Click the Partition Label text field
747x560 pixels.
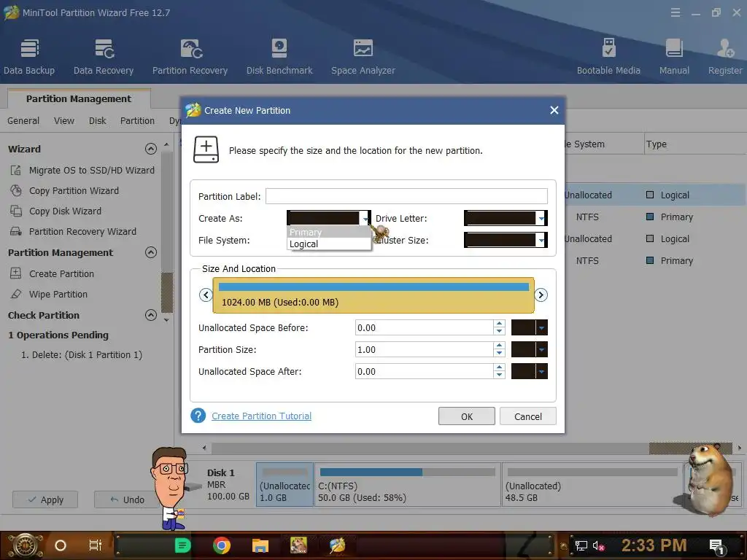406,196
